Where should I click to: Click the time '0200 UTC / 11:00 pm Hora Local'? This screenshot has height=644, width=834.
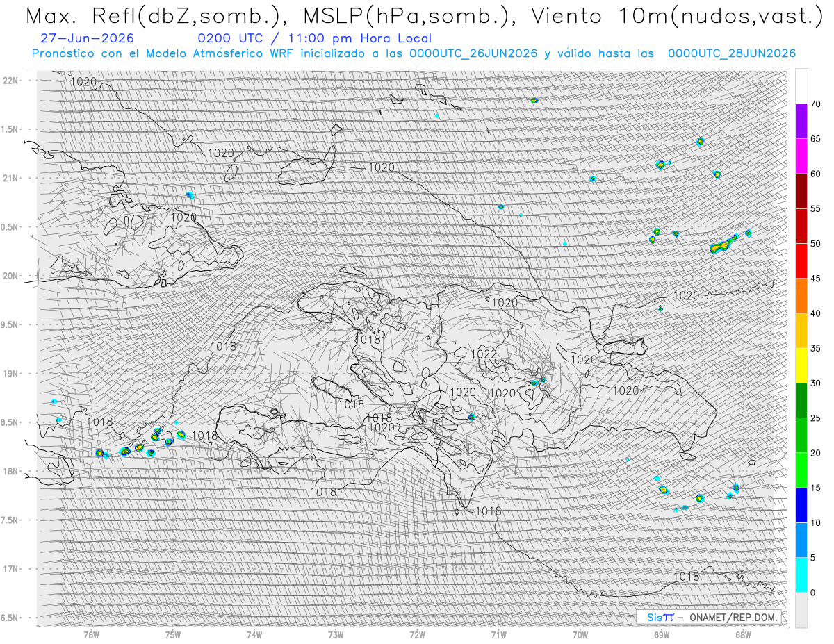[x=315, y=39]
